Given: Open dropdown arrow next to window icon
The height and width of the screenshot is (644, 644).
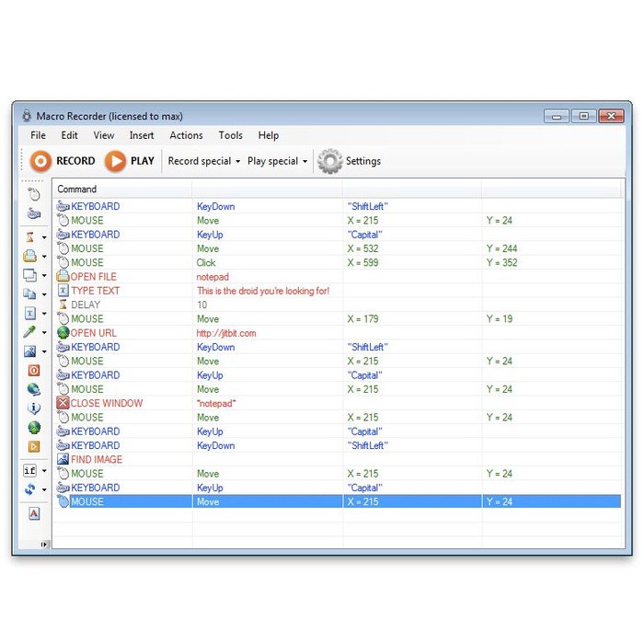Looking at the screenshot, I should [x=44, y=275].
